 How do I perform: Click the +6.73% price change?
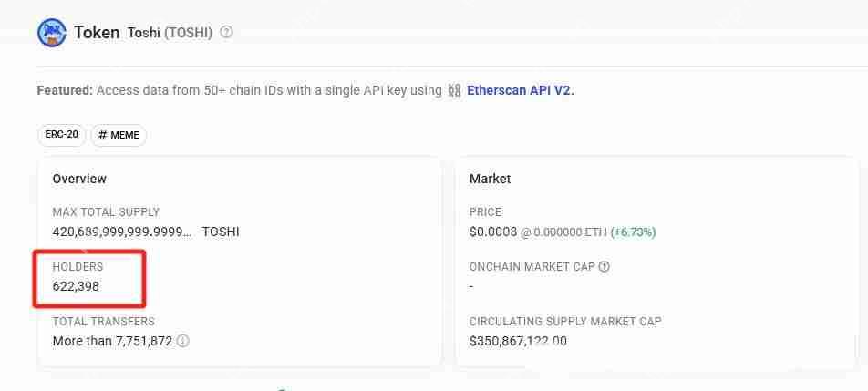633,232
